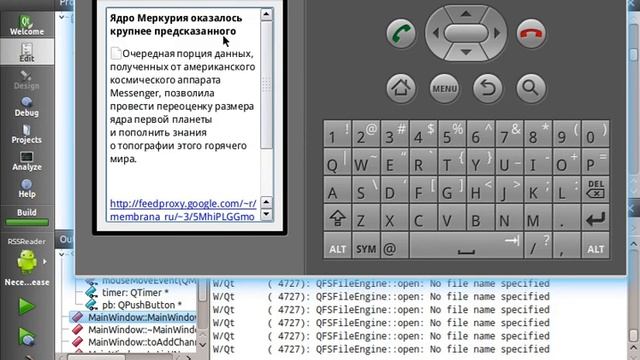Click the emulator MENU button
Viewport: 640px width, 360px height.
coord(444,88)
